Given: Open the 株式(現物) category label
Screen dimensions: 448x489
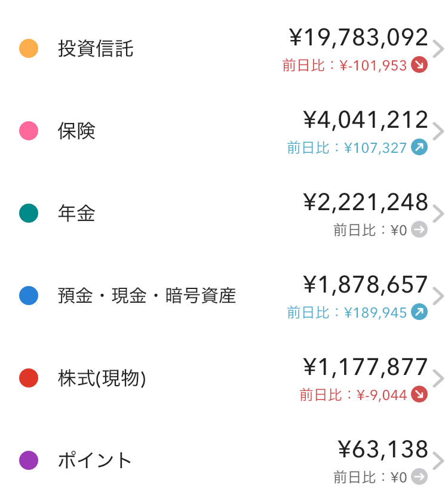Looking at the screenshot, I should (x=102, y=379).
